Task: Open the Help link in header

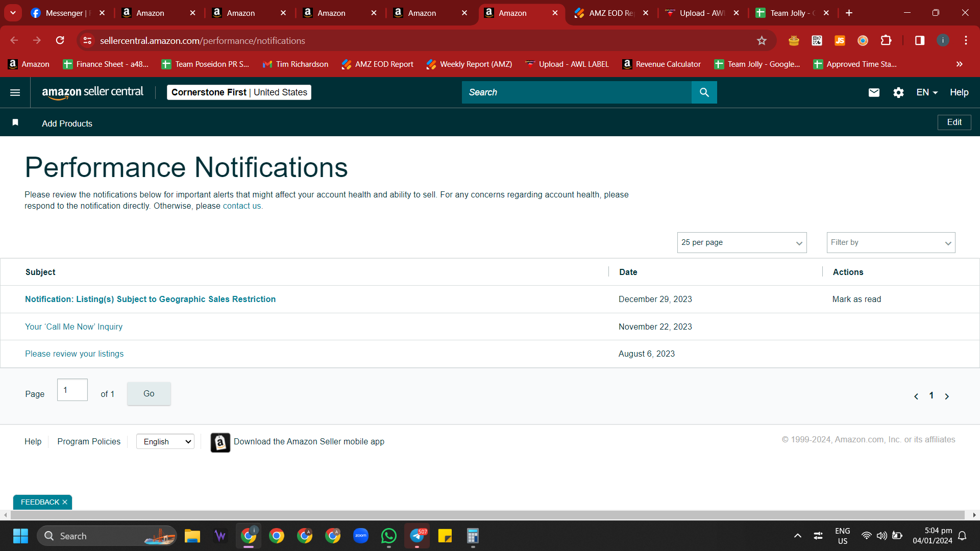Action: tap(959, 92)
